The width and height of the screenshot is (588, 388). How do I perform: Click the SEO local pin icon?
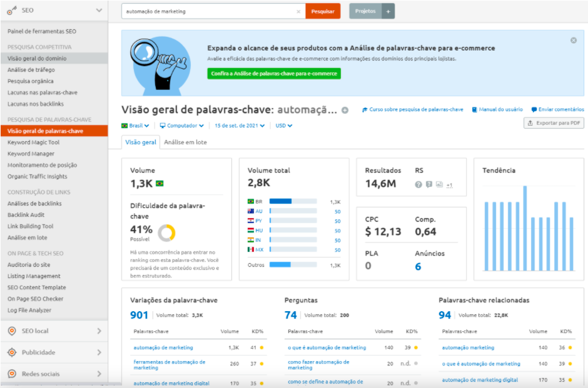[x=12, y=331]
